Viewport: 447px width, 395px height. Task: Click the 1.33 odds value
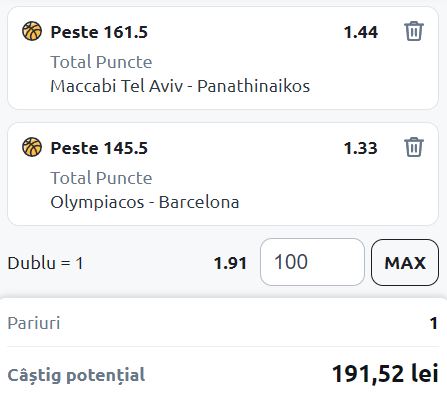click(x=361, y=148)
